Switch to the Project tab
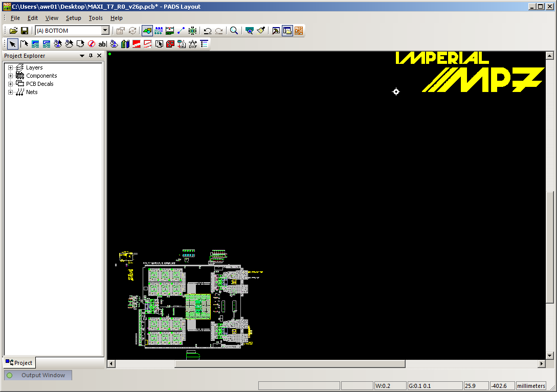This screenshot has width=557, height=392. 19,363
